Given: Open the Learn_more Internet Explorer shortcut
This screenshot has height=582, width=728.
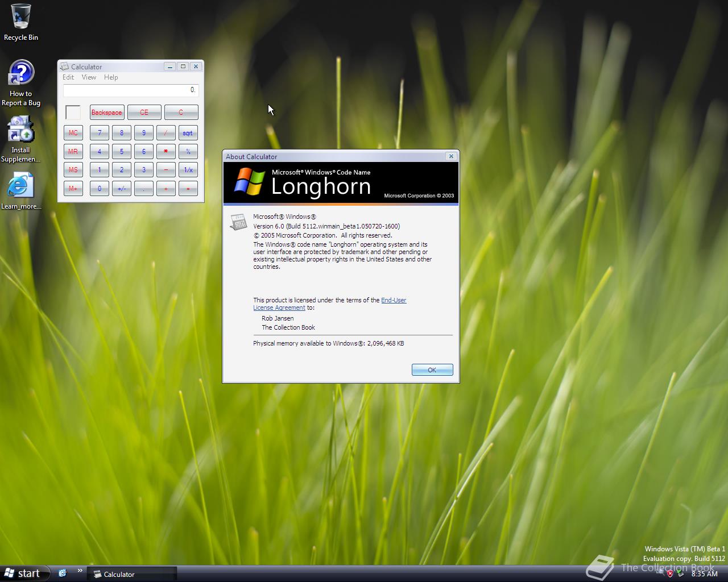Looking at the screenshot, I should coord(21,191).
